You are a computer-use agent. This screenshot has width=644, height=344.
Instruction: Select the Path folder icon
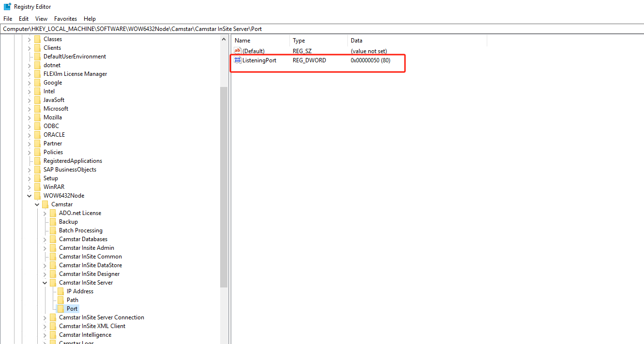61,300
